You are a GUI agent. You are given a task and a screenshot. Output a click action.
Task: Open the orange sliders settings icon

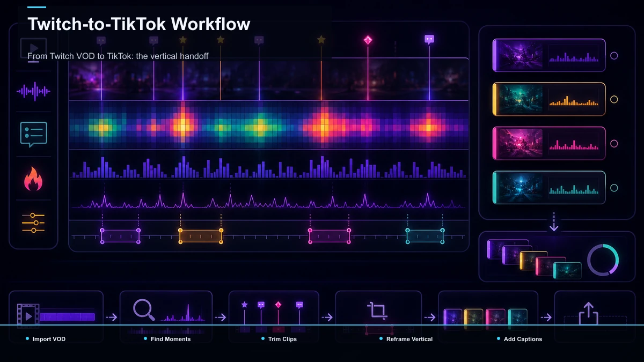tap(33, 223)
